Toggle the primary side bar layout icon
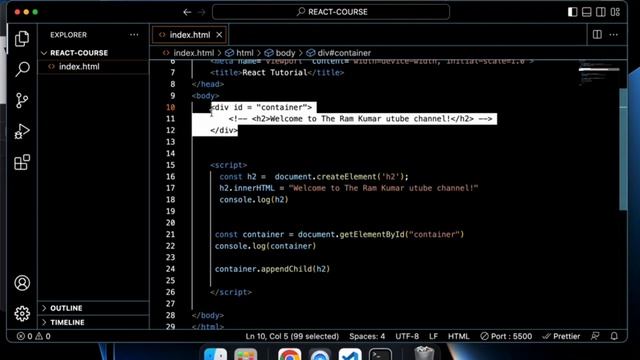The width and height of the screenshot is (640, 360). (572, 12)
